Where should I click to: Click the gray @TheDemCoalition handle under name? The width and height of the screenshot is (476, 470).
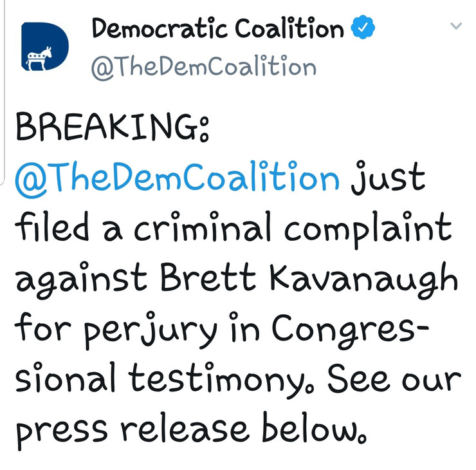[x=204, y=66]
